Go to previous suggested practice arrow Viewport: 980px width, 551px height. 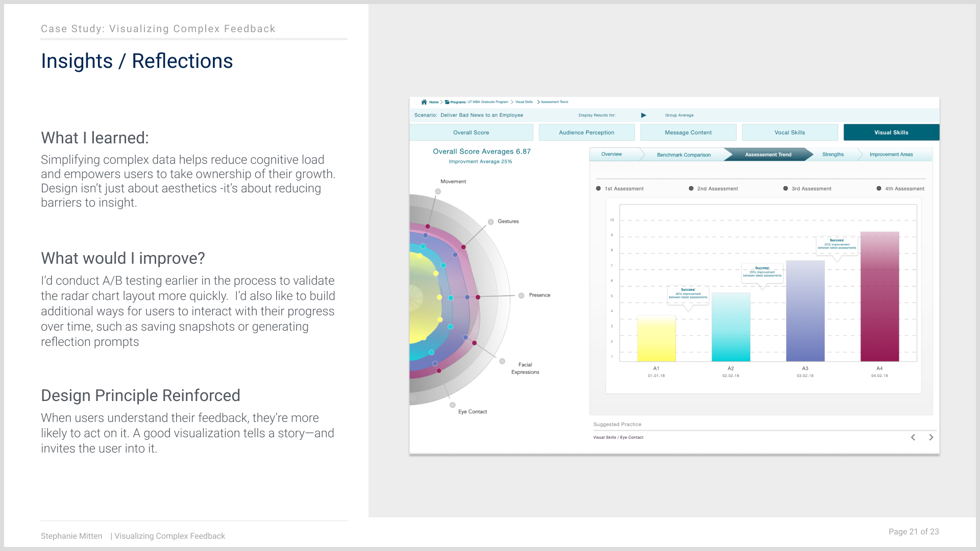click(913, 437)
